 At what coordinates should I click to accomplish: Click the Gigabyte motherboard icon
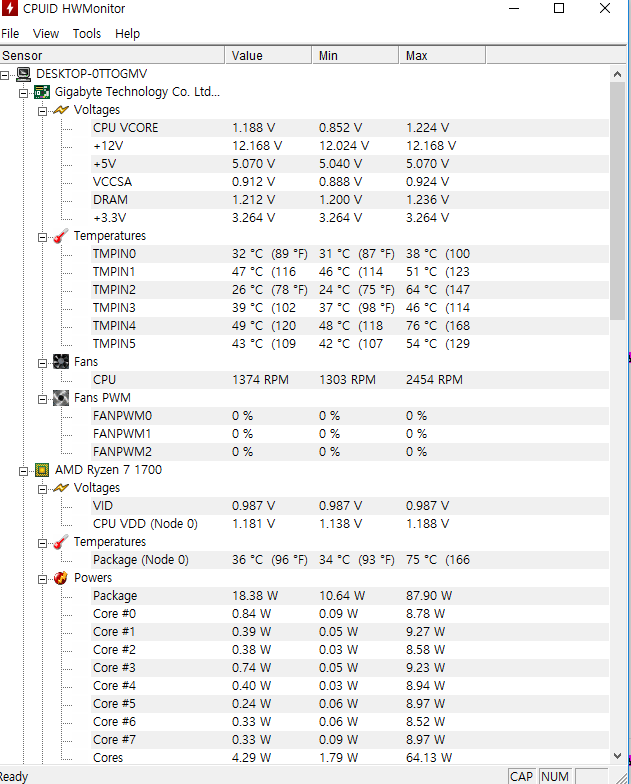[x=42, y=92]
